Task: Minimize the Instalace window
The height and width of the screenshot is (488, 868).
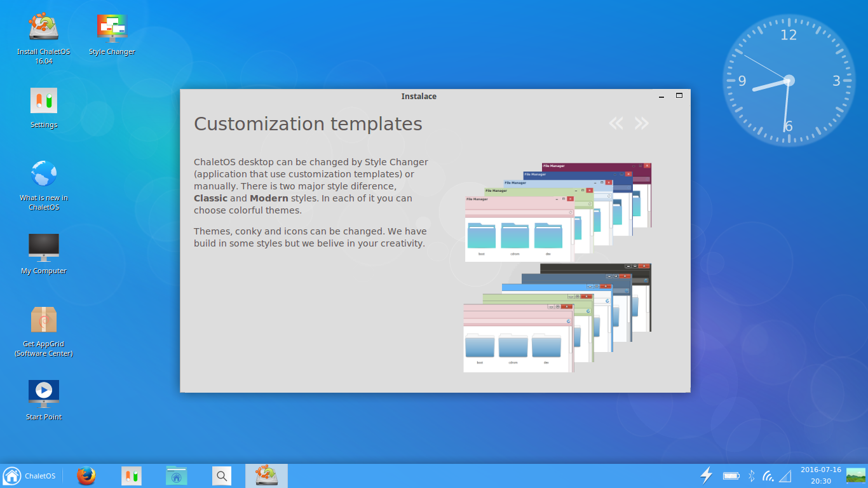Action: coord(661,97)
